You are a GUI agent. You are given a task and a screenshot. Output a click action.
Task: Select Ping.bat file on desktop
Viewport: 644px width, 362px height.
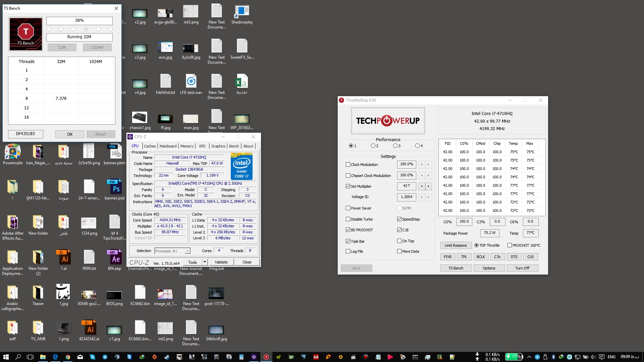[x=216, y=268]
